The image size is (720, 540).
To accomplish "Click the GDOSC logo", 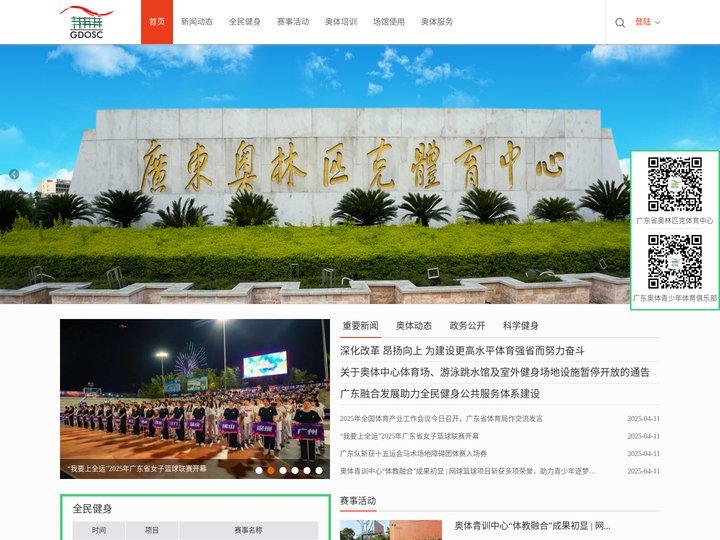I will pyautogui.click(x=86, y=22).
